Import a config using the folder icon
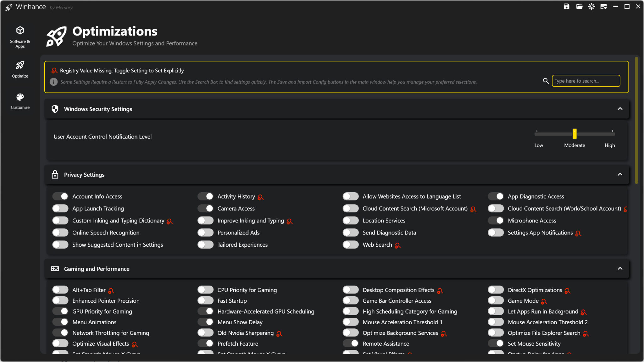 (x=579, y=6)
